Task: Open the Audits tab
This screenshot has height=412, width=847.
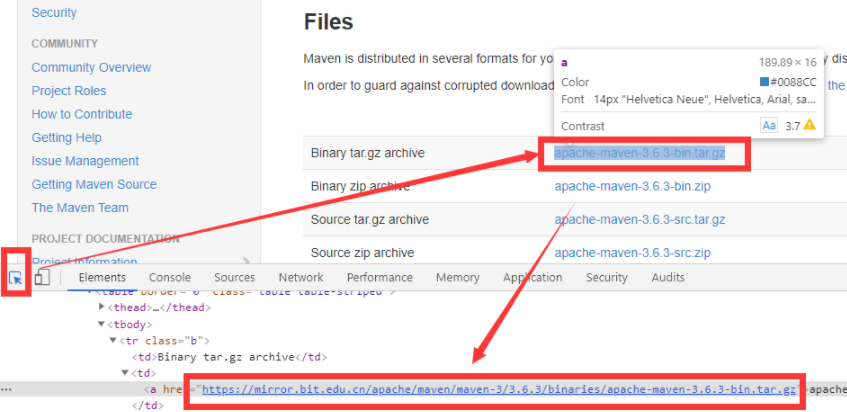Action: 668,277
